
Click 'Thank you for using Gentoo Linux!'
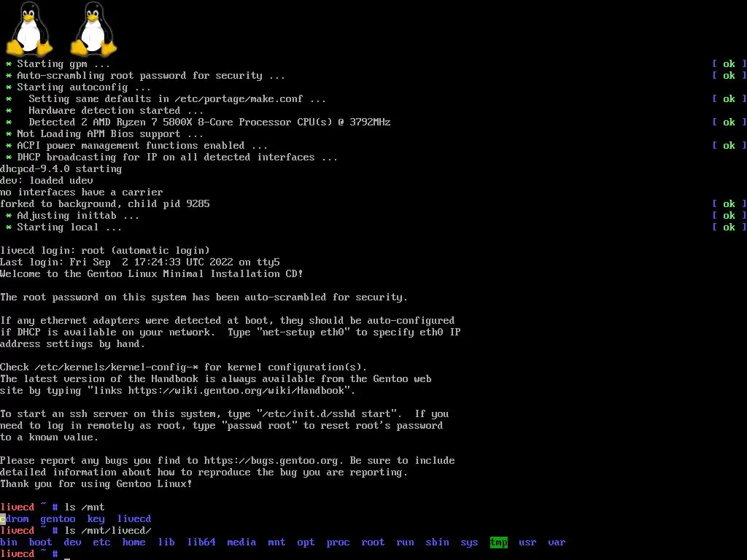tap(96, 484)
